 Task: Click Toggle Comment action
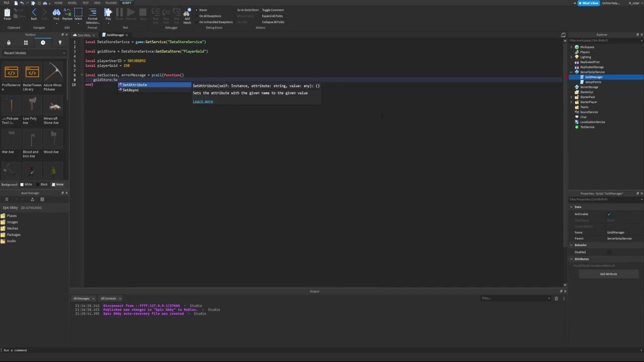273,10
